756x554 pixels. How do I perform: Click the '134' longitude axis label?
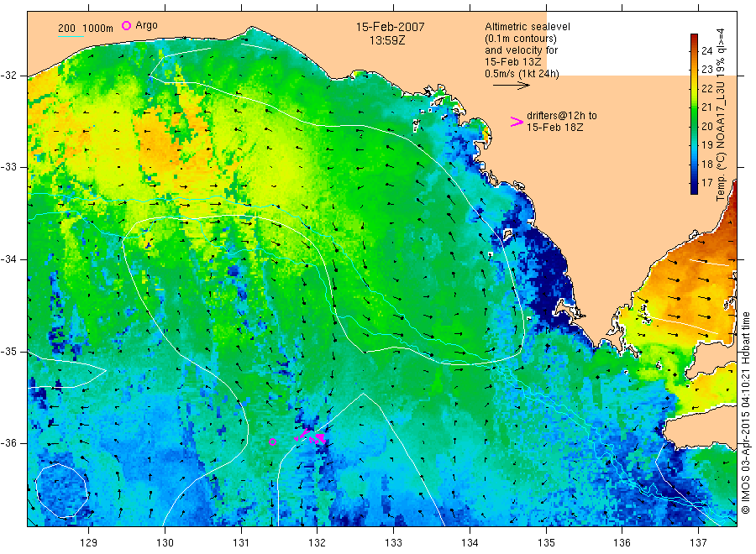pos(470,542)
